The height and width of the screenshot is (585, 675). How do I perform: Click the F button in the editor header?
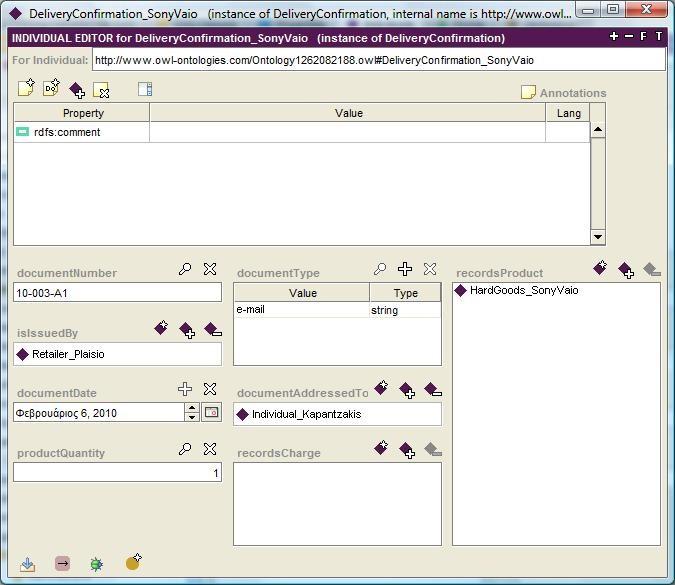643,36
